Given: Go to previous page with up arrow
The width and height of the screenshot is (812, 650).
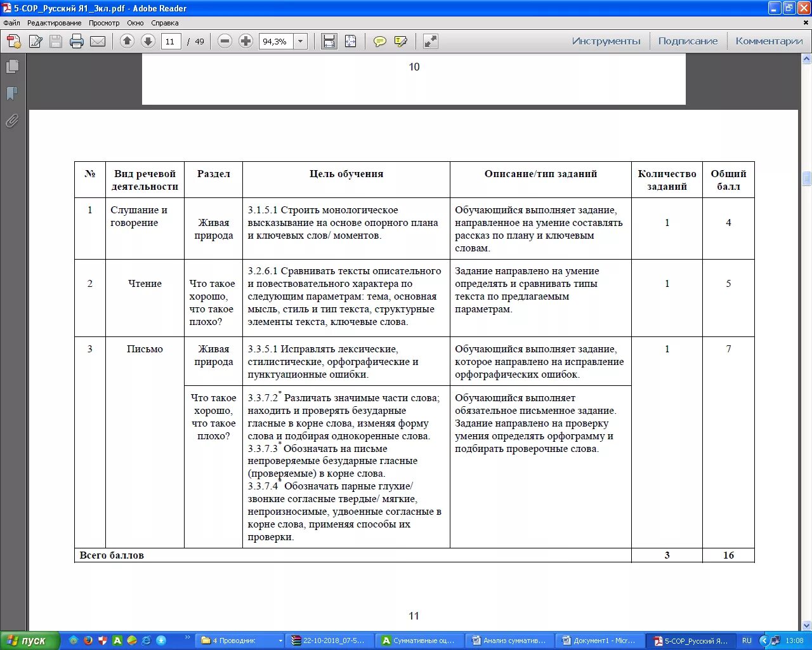Looking at the screenshot, I should (x=127, y=41).
